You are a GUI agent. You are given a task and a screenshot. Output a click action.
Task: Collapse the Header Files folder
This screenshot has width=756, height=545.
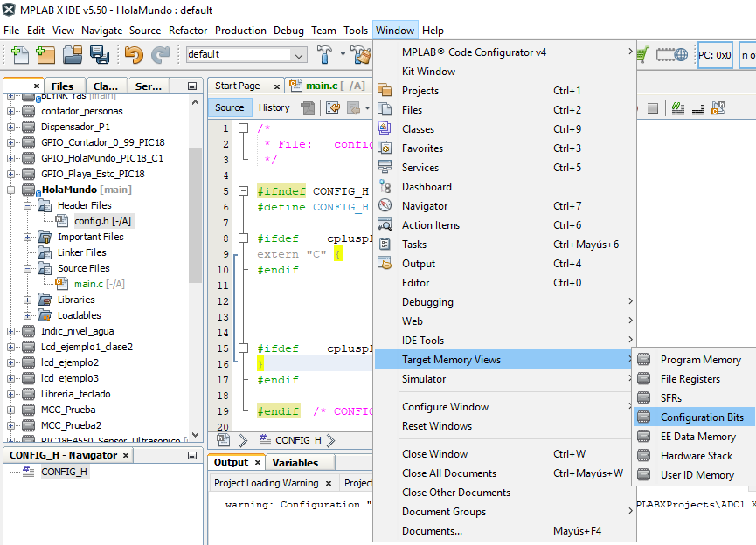(x=27, y=205)
